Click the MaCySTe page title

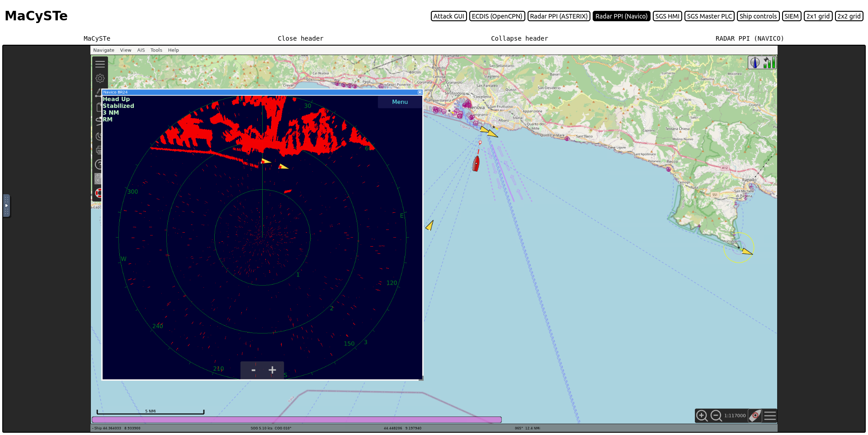pyautogui.click(x=36, y=16)
